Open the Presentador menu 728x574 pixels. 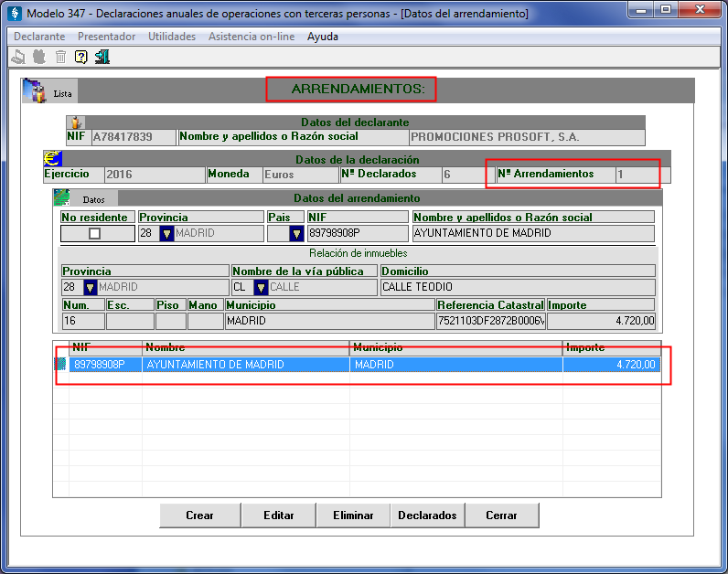pyautogui.click(x=106, y=37)
